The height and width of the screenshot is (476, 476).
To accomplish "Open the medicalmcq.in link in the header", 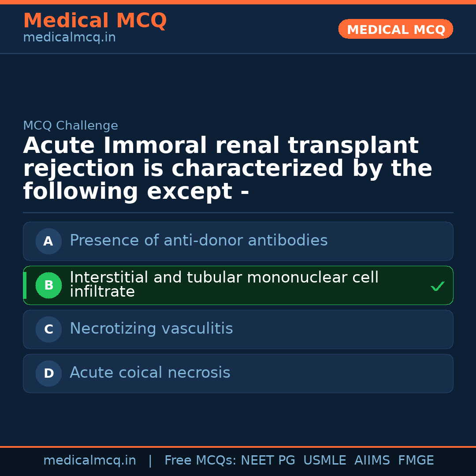I will tap(69, 38).
